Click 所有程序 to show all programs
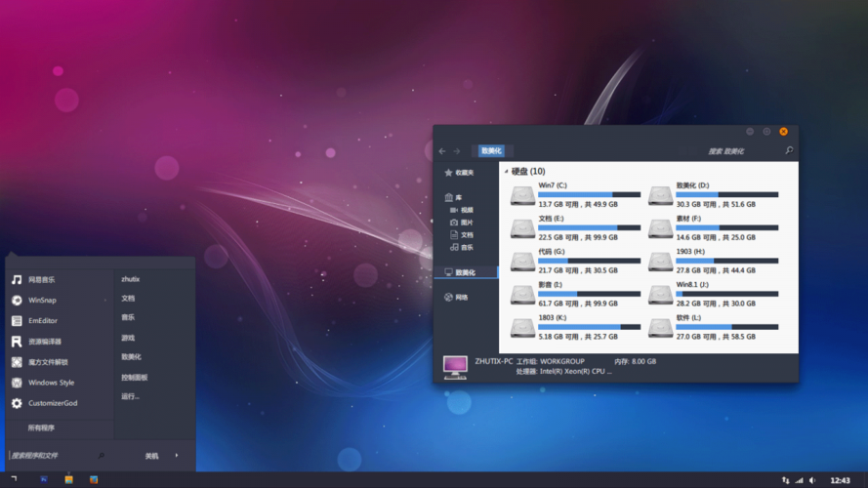868x488 pixels. point(41,427)
